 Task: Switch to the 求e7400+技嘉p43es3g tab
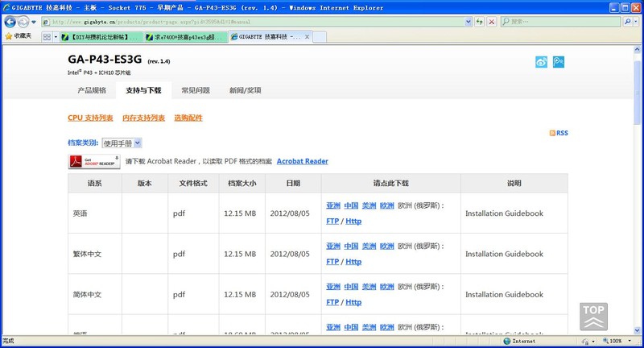(186, 37)
